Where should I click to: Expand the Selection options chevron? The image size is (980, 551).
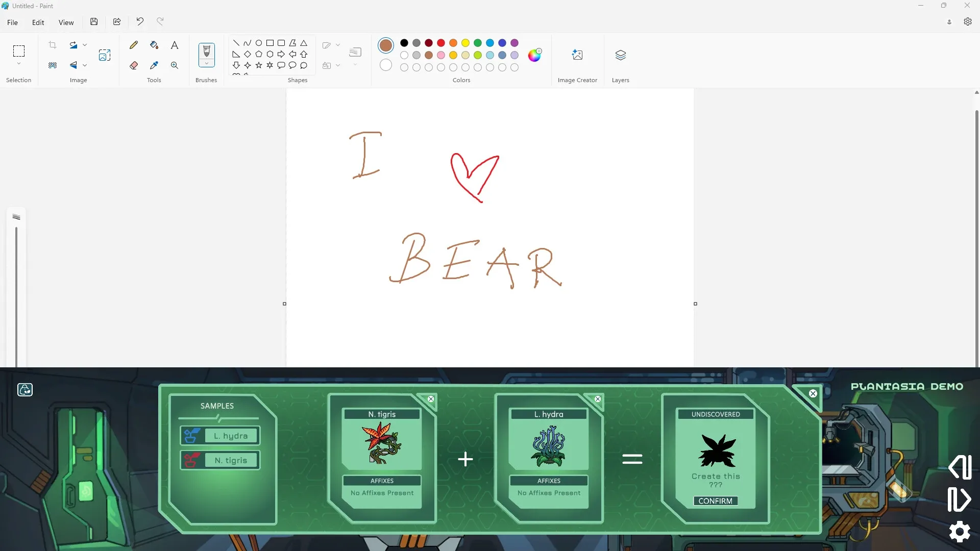tap(18, 63)
